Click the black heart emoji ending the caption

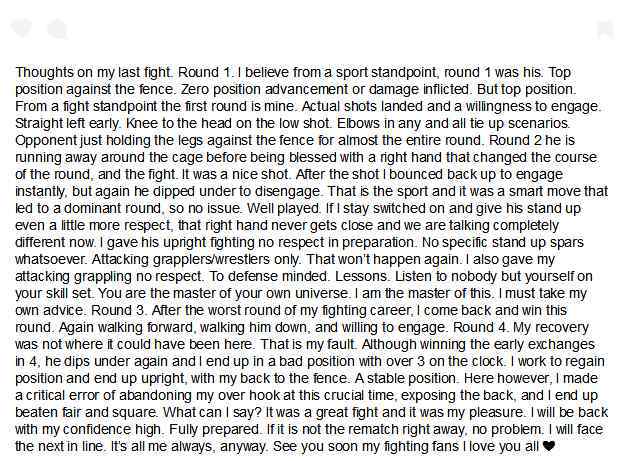click(x=548, y=446)
